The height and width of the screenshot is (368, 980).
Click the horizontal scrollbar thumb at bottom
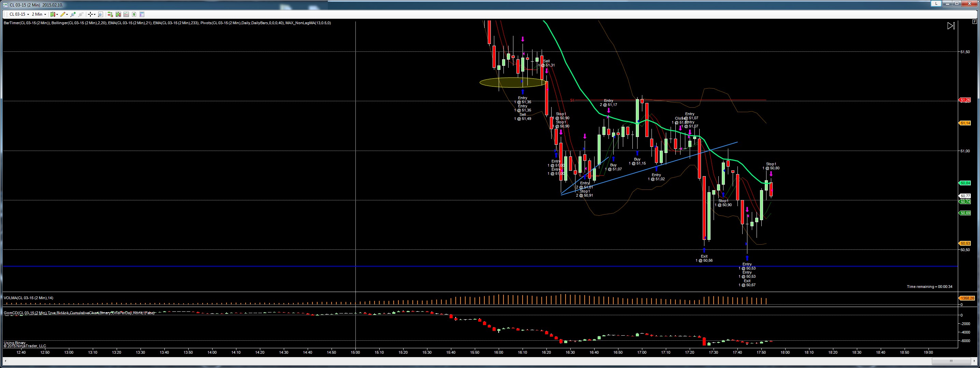[x=951, y=361]
